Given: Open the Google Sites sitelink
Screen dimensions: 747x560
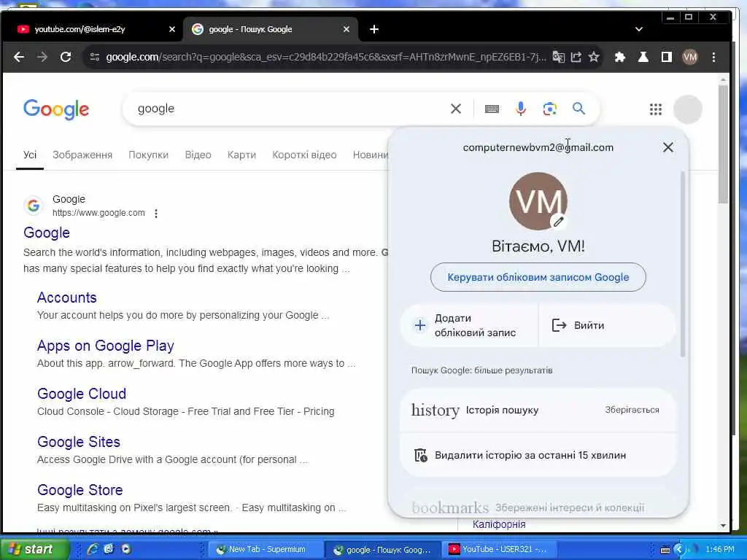Looking at the screenshot, I should [x=79, y=441].
